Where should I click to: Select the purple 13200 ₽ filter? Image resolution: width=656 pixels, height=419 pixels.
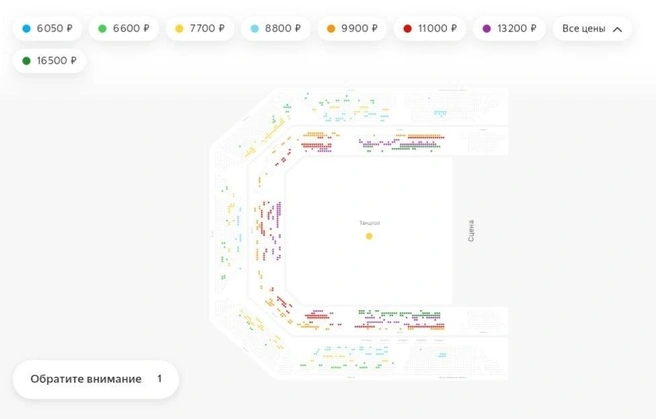tap(509, 28)
